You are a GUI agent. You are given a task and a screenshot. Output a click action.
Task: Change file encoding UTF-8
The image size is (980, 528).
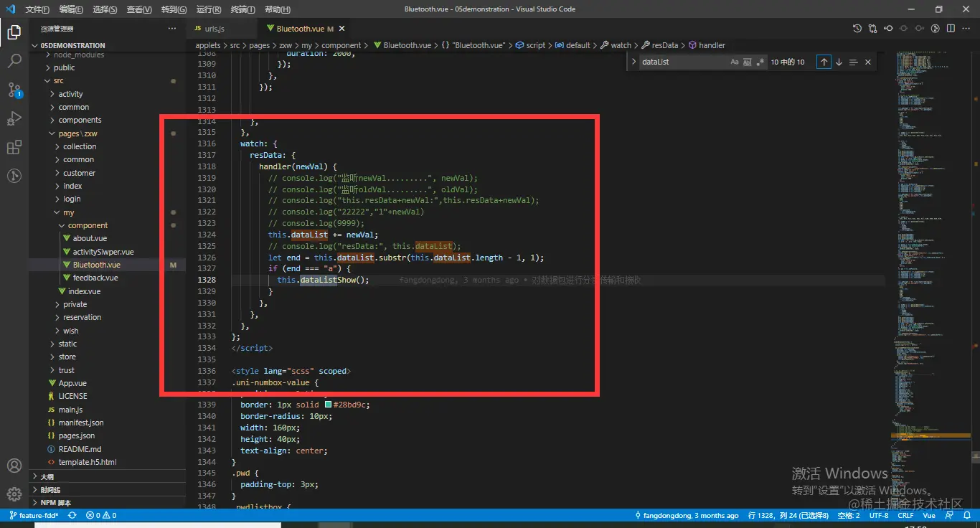click(879, 515)
